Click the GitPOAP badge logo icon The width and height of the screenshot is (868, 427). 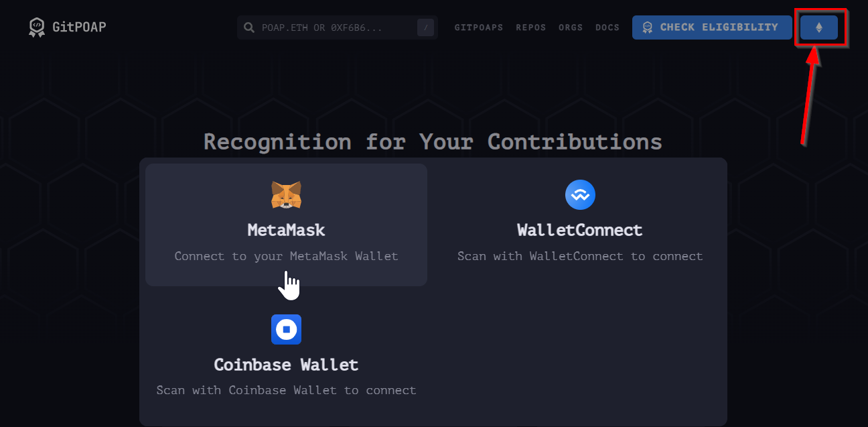pos(36,27)
